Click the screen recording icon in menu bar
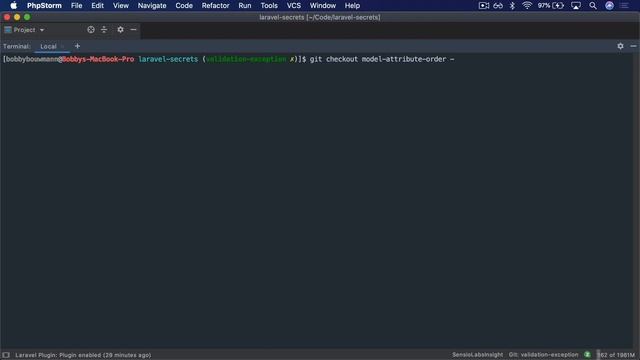640x360 pixels. 484,5
